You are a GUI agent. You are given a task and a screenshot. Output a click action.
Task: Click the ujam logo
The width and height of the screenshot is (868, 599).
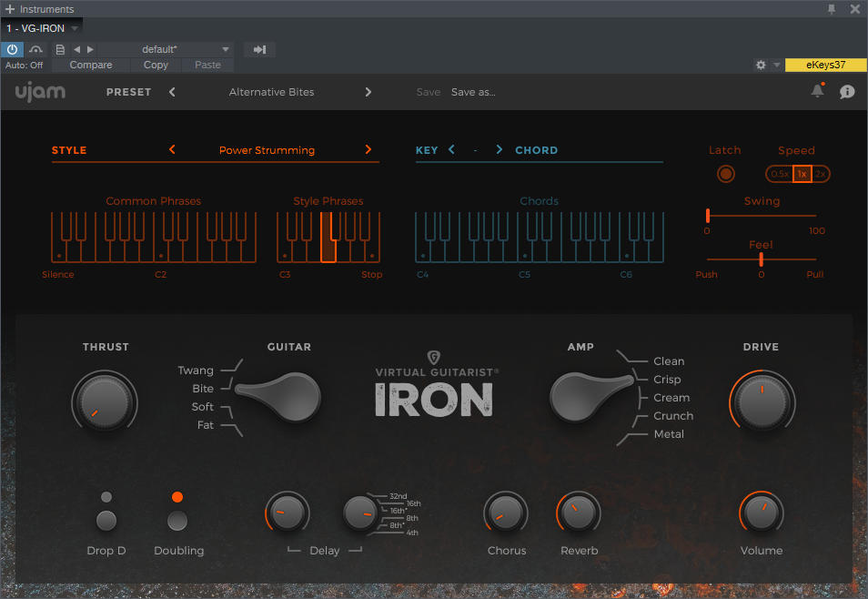point(40,92)
